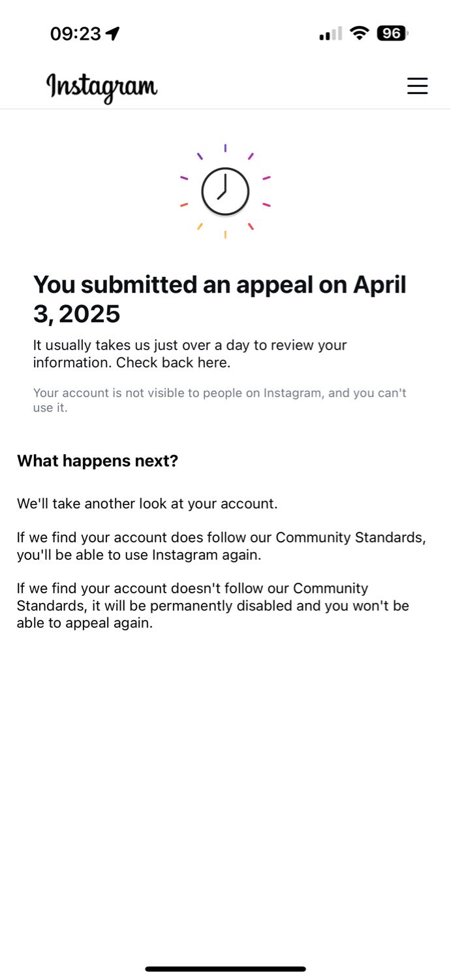Screen dimensions: 451x980
Task: Tap the account not visible notice
Action: click(220, 400)
